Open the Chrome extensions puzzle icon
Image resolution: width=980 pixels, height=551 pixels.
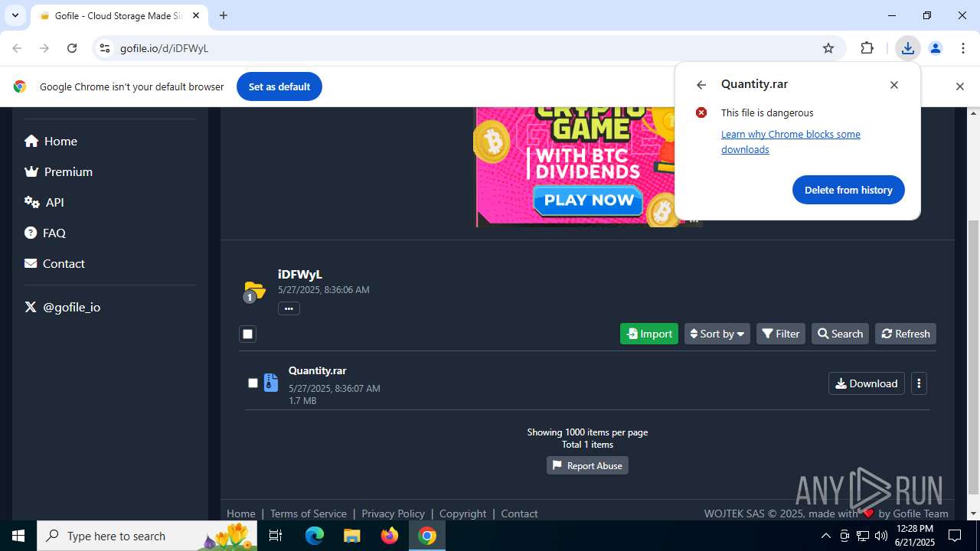pos(867,48)
